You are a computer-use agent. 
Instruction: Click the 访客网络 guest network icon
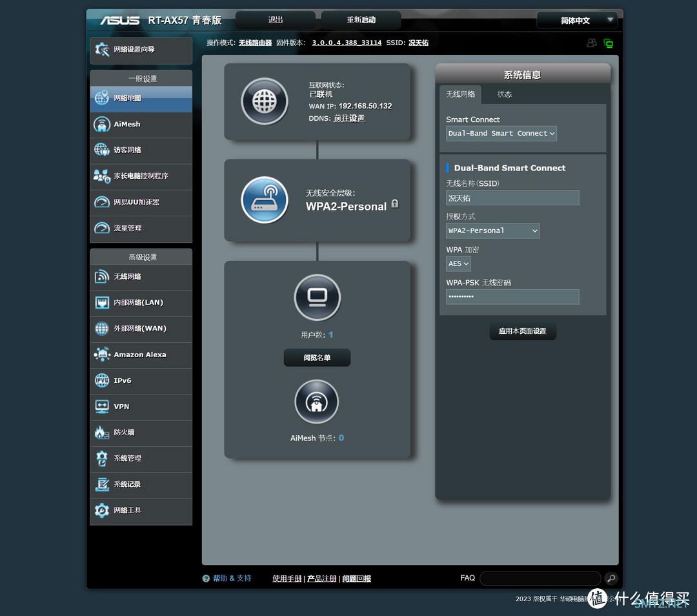(x=102, y=150)
